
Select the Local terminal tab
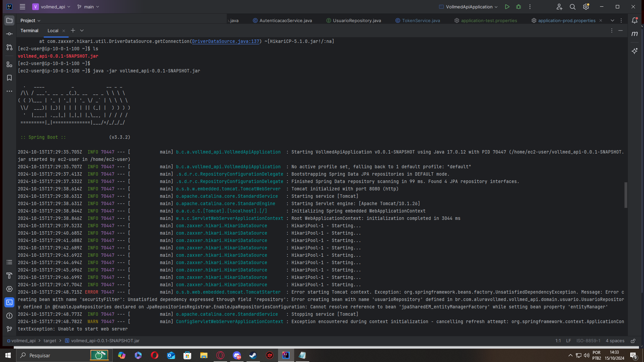tap(53, 31)
